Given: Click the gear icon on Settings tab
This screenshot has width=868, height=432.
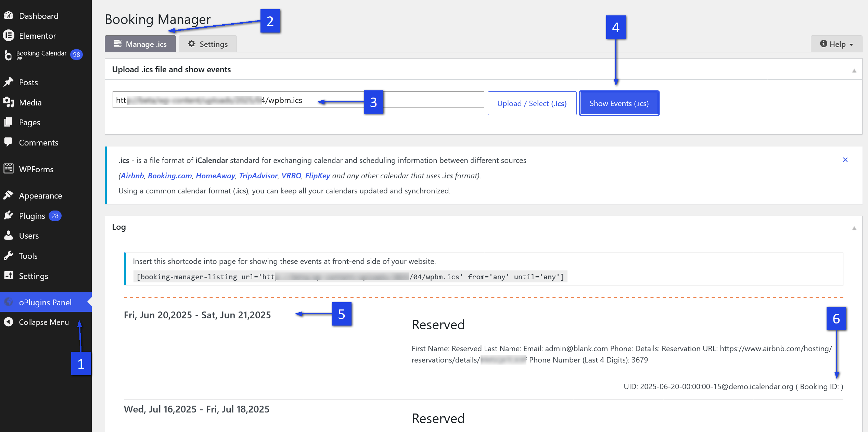Looking at the screenshot, I should 192,43.
